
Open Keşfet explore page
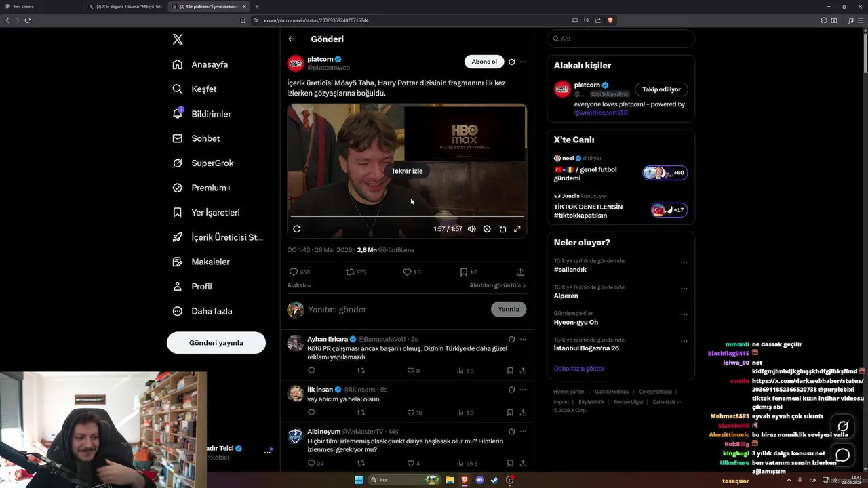pyautogui.click(x=195, y=89)
